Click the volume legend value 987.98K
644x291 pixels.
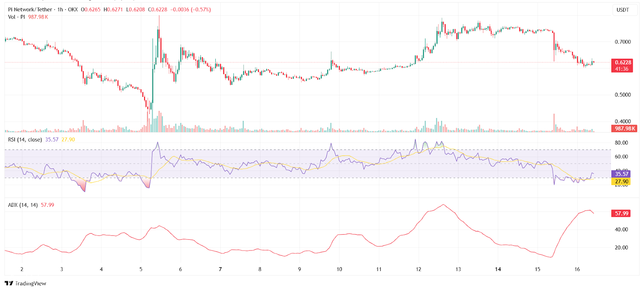pyautogui.click(x=38, y=17)
